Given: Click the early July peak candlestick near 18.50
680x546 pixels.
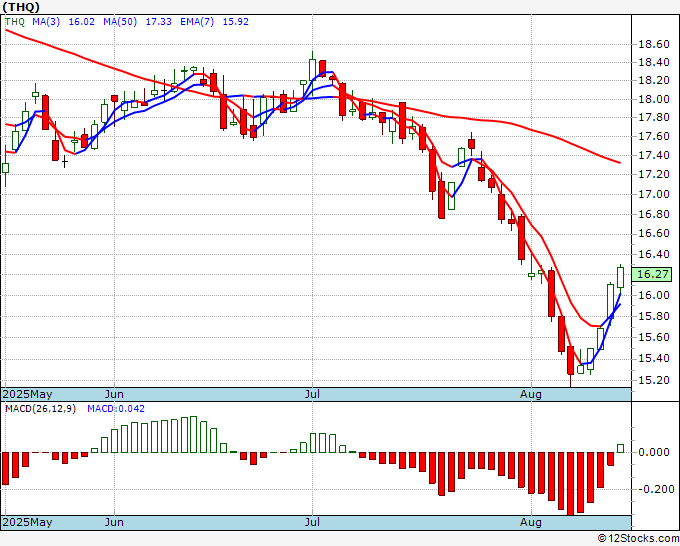Looking at the screenshot, I should coord(312,69).
